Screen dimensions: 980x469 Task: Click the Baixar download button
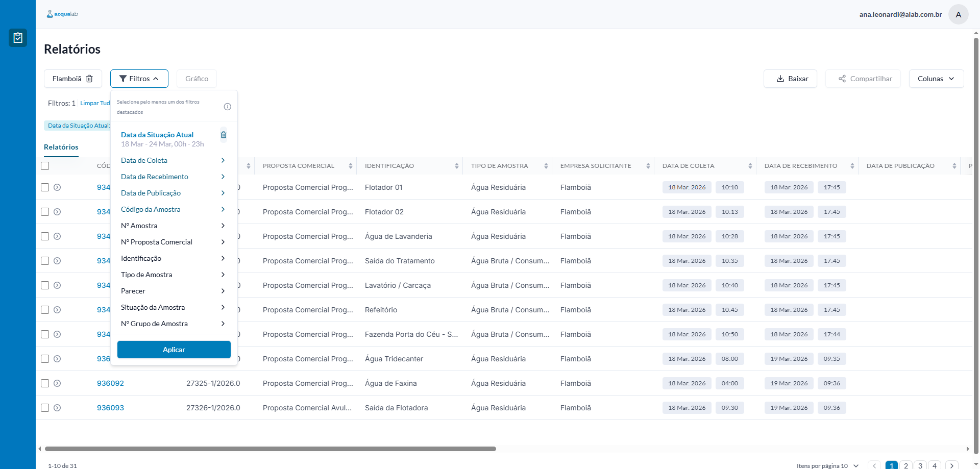coord(790,79)
